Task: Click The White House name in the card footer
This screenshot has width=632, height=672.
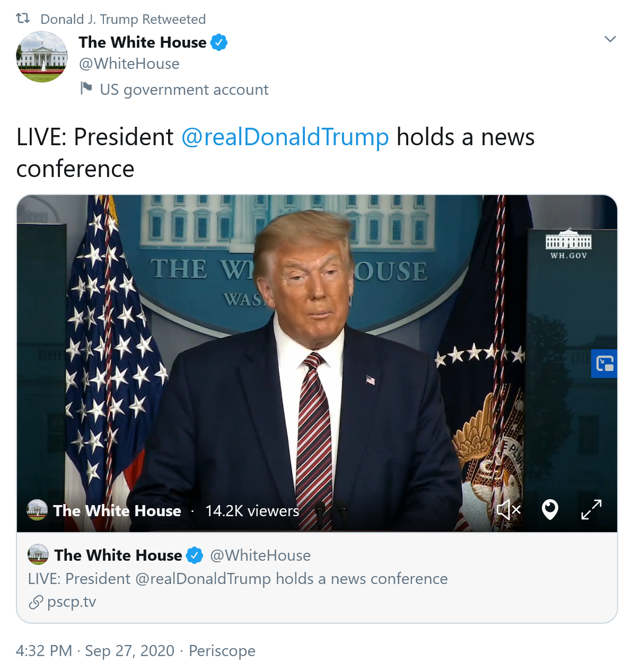Action: click(x=118, y=555)
